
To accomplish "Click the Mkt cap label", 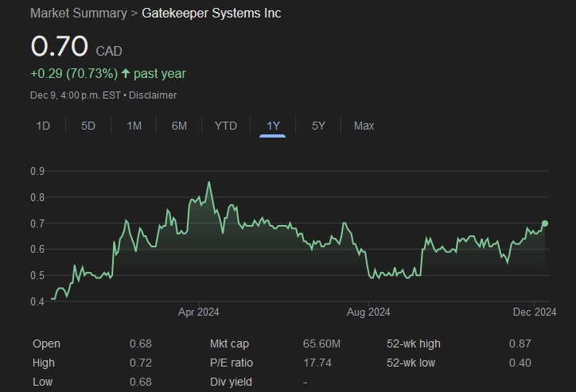I will pos(229,343).
